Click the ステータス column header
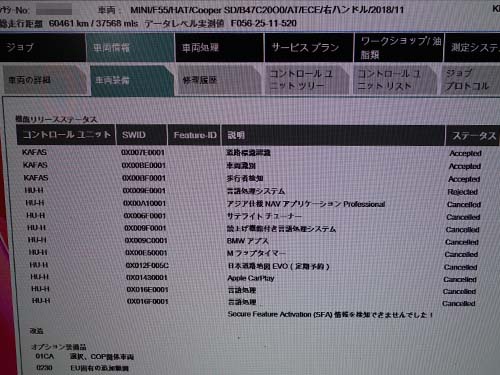The height and width of the screenshot is (375, 500). coord(473,136)
